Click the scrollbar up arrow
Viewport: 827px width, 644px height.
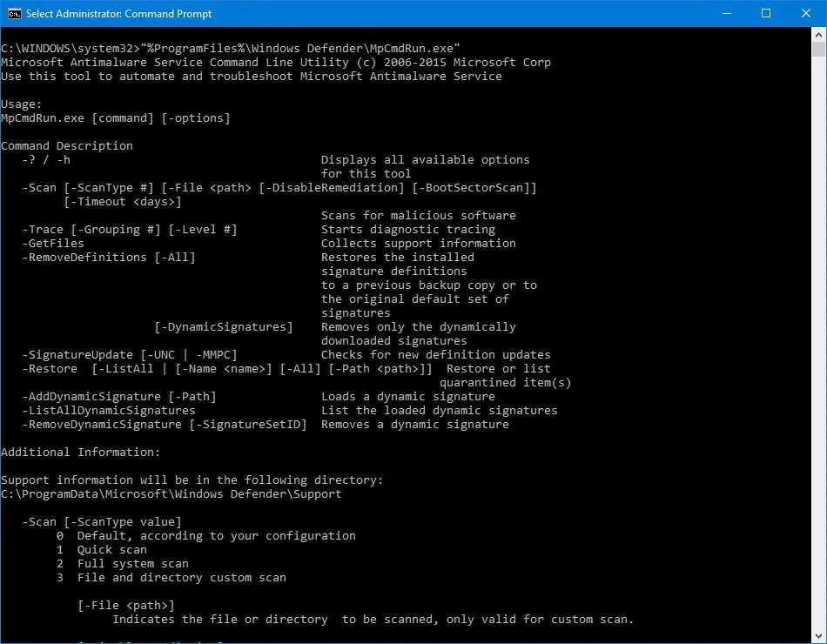[818, 35]
